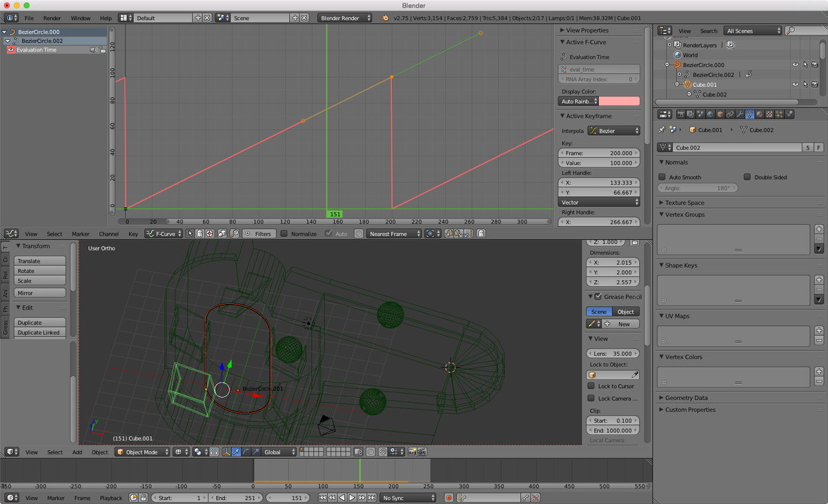
Task: Open Physics properties tab icon
Action: [789, 114]
